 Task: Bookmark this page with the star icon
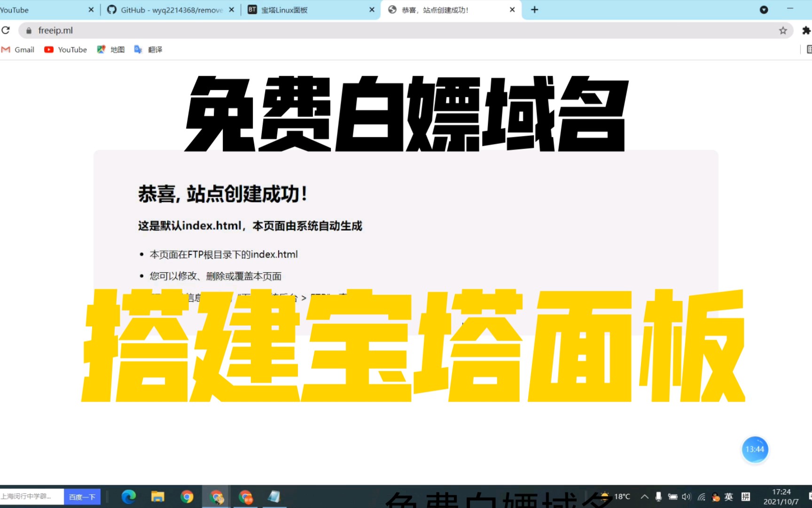pyautogui.click(x=783, y=31)
